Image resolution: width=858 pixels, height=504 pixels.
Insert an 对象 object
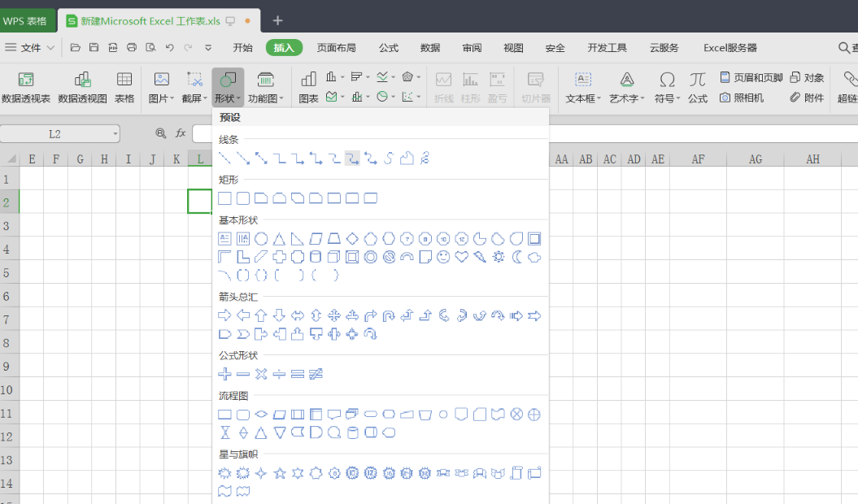pos(807,78)
